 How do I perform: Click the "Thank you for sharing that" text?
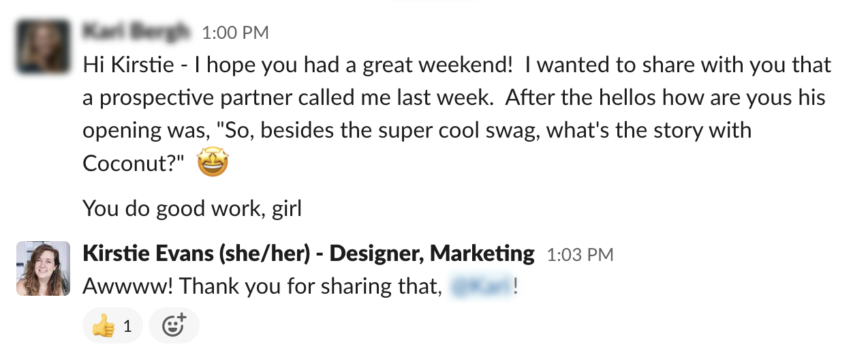point(308,287)
